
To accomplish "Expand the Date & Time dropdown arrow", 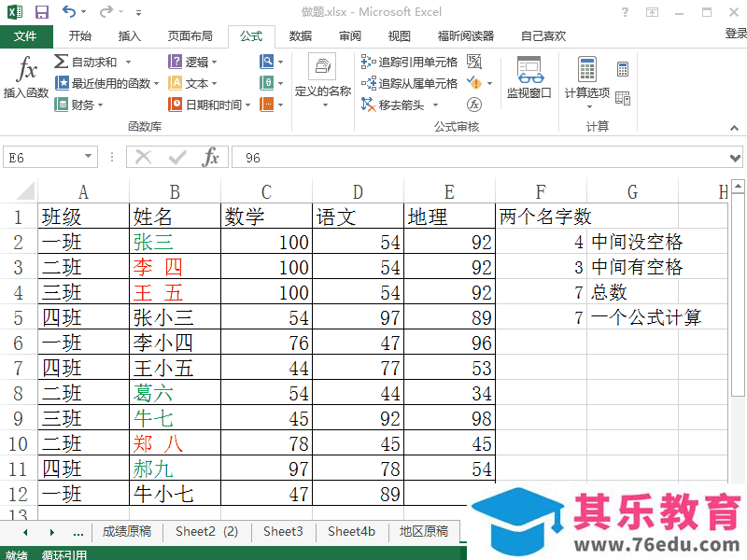I will (247, 105).
